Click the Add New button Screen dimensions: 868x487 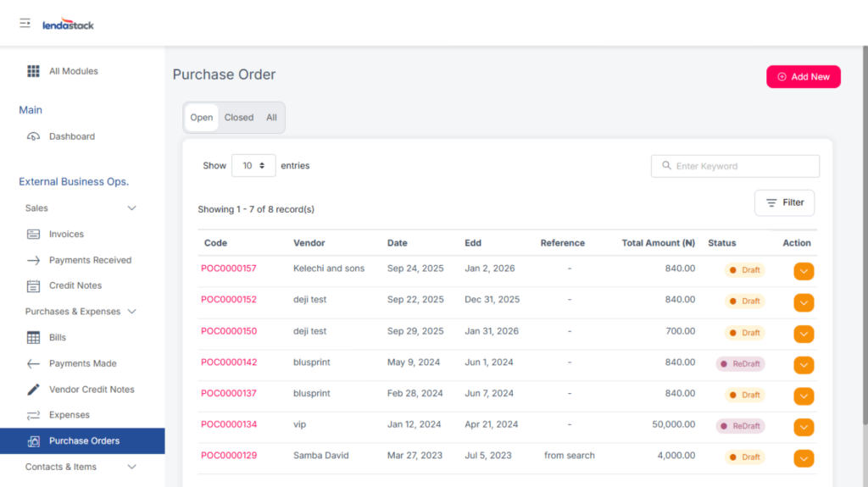coord(803,77)
